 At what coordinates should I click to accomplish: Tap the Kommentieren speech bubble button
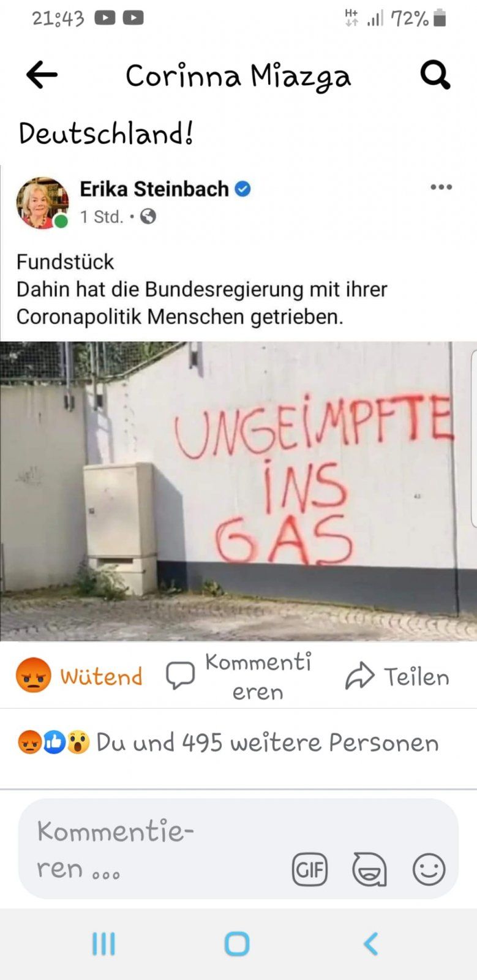pyautogui.click(x=239, y=676)
